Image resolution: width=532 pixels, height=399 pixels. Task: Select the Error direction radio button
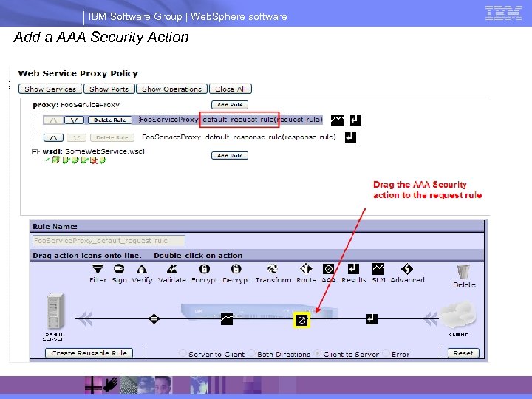386,353
